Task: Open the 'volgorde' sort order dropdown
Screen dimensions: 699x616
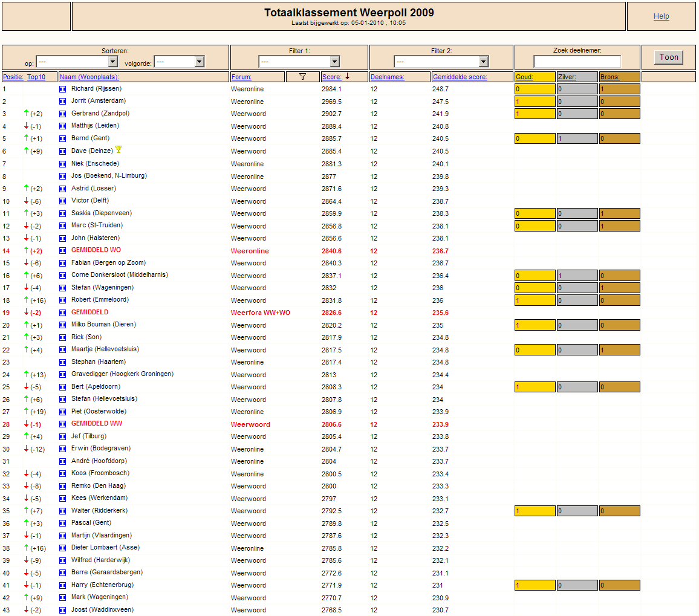Action: 179,62
